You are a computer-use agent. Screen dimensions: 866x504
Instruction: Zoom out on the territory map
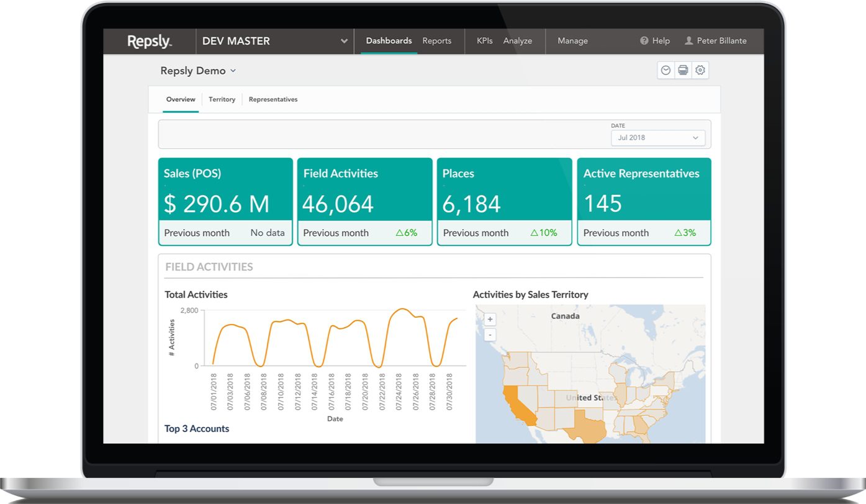490,335
